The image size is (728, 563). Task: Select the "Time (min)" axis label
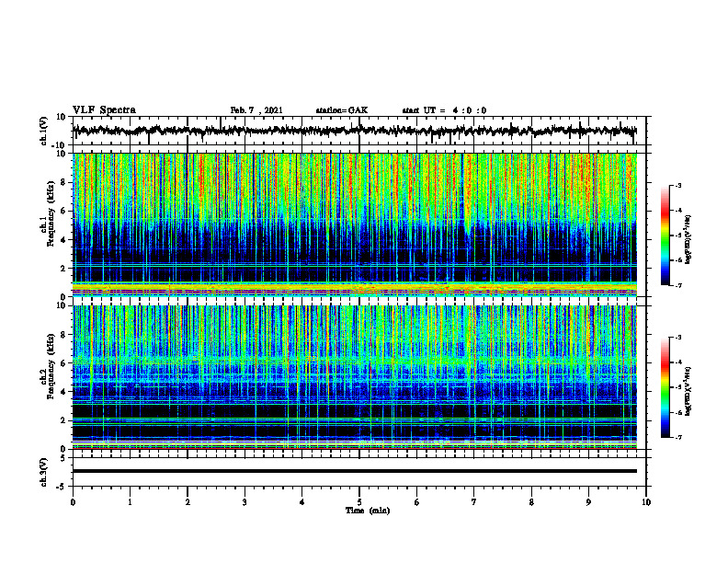point(368,511)
